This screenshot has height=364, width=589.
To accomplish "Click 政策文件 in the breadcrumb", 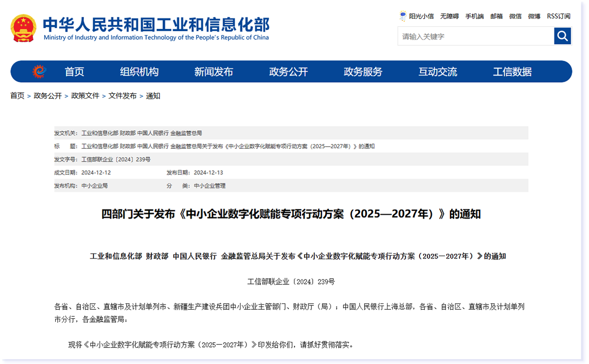I will tap(85, 96).
